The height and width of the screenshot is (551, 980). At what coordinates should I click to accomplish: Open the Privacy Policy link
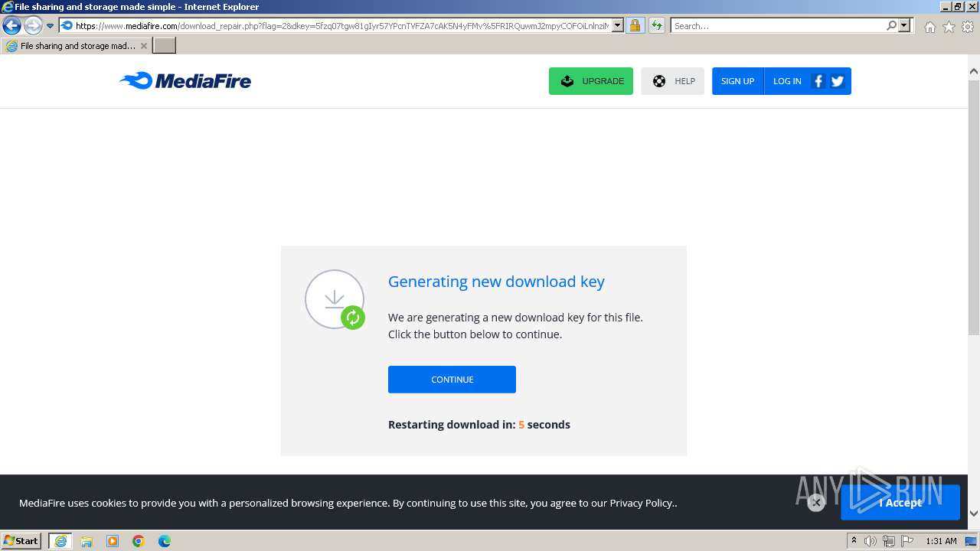[x=641, y=503]
